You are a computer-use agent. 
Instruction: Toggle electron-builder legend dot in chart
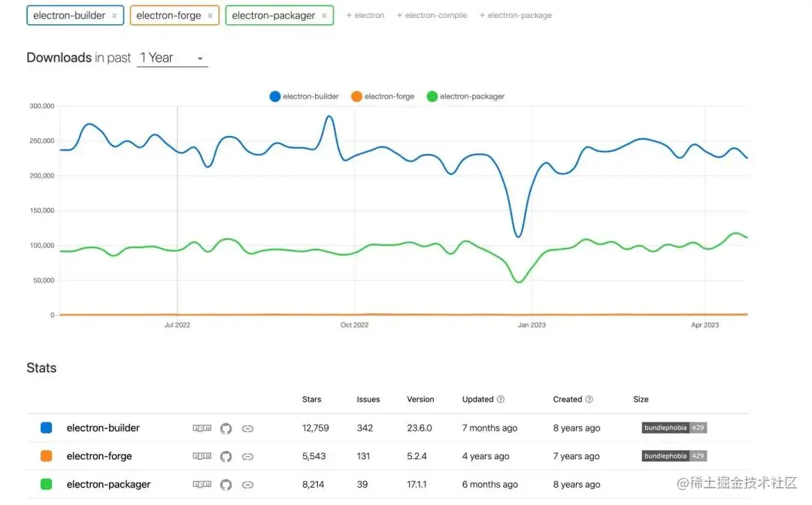coord(275,96)
